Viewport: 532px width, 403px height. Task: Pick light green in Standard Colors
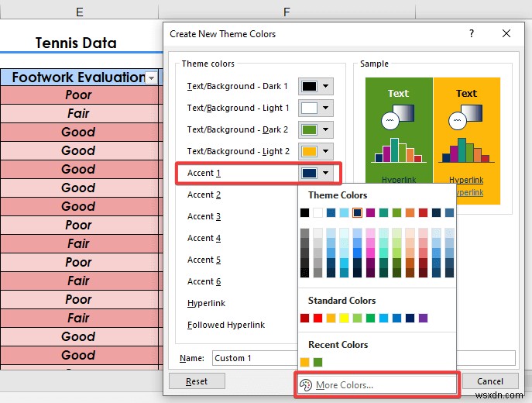pyautogui.click(x=357, y=318)
